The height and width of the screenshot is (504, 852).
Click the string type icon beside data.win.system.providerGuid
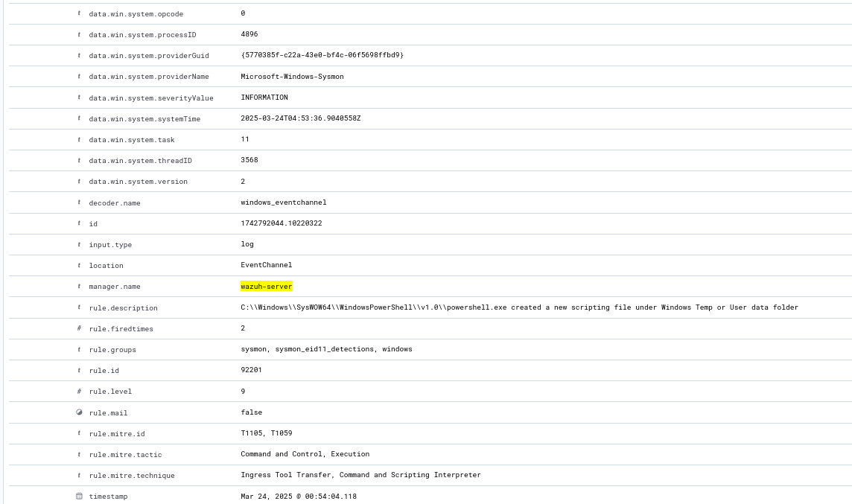80,55
